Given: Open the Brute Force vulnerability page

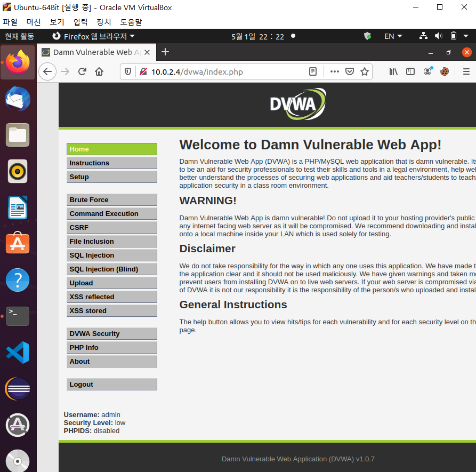Looking at the screenshot, I should coord(112,200).
